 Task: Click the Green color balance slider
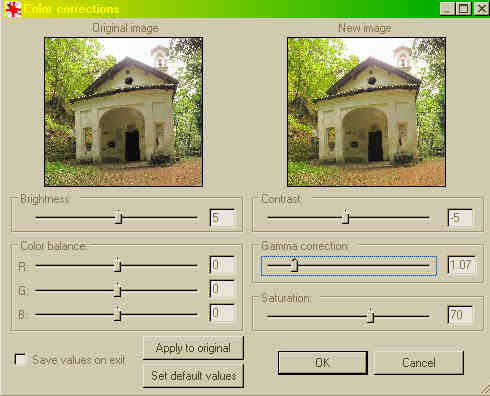[116, 290]
